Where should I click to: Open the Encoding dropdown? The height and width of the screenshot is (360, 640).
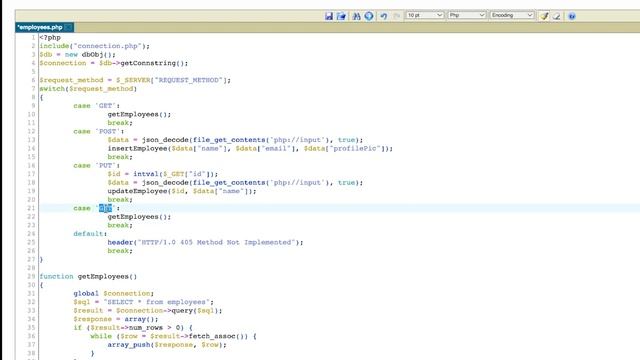pos(512,15)
